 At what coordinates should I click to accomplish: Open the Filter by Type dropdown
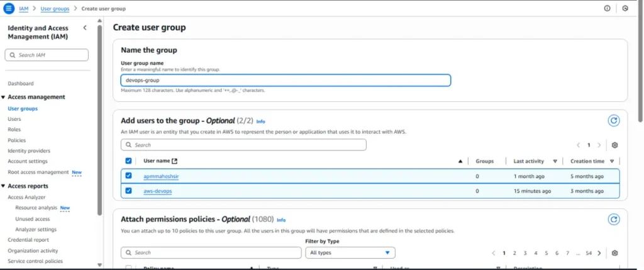tap(350, 253)
